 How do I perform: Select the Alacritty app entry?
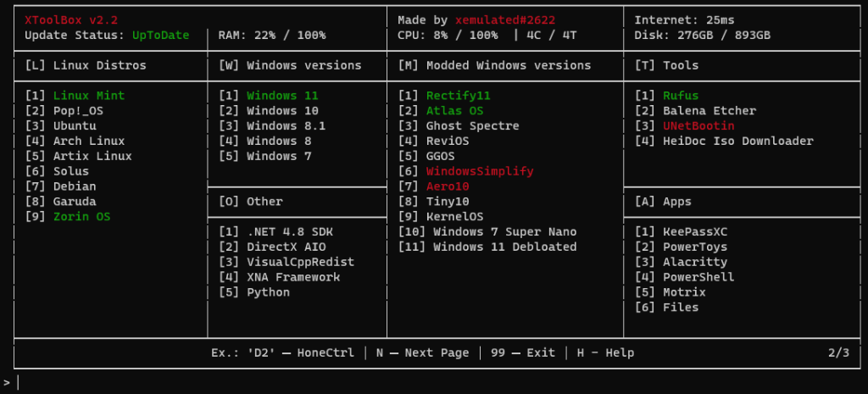[x=681, y=262]
